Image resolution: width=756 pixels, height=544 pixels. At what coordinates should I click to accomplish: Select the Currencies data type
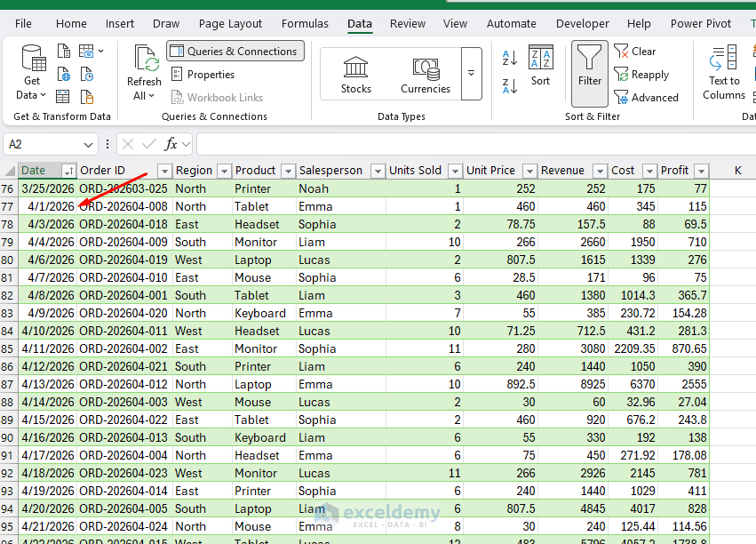[x=426, y=75]
